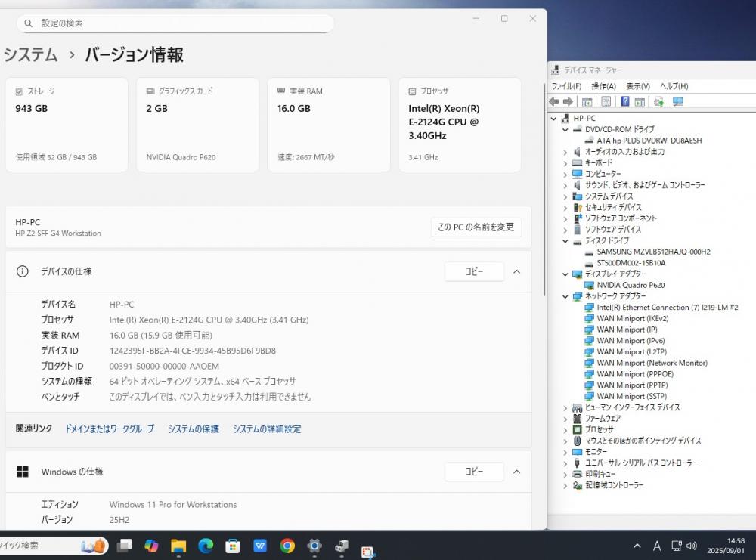Screen dimensions: 756x560
Task: Expand the キーボード node
Action: click(x=565, y=163)
